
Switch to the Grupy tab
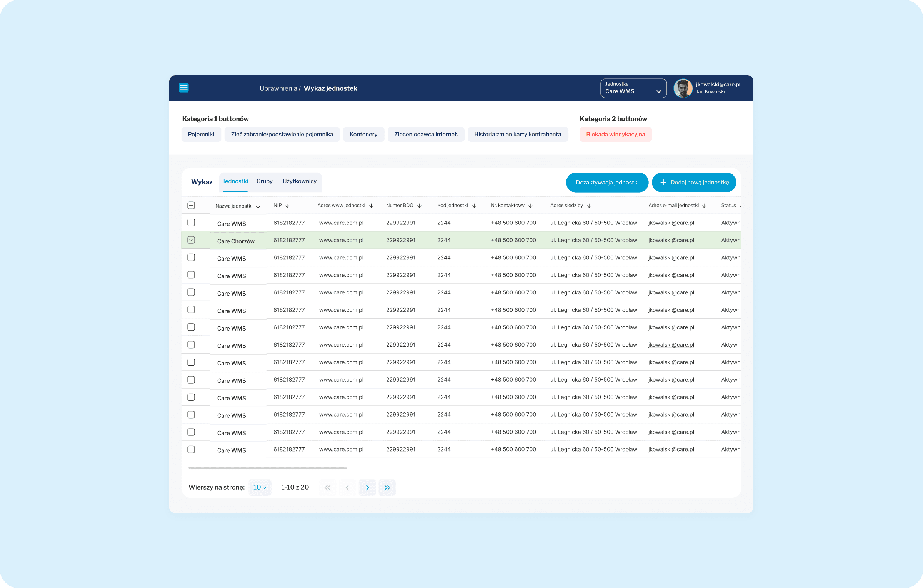(265, 181)
